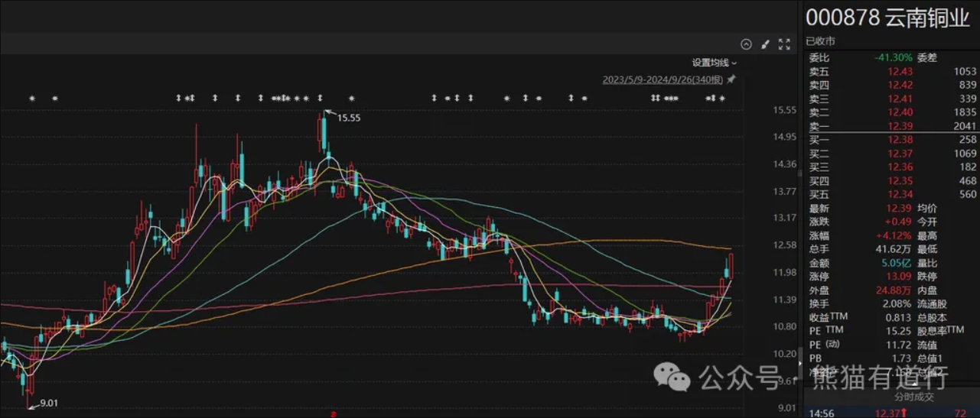Click the 9.01 low price label at chart bottom
Screen dimensions: 980x418
(x=48, y=403)
